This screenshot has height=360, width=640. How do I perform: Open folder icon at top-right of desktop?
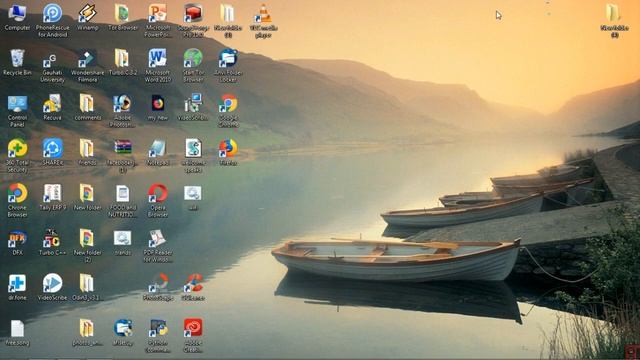pos(614,20)
